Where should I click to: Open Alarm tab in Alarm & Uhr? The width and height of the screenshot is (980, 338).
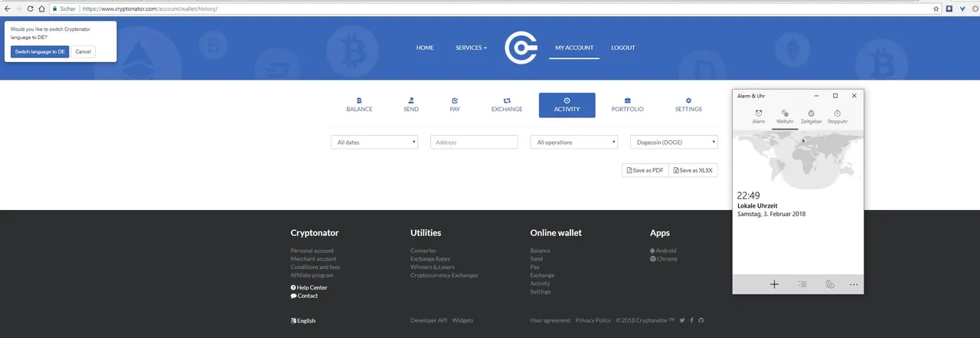point(759,116)
